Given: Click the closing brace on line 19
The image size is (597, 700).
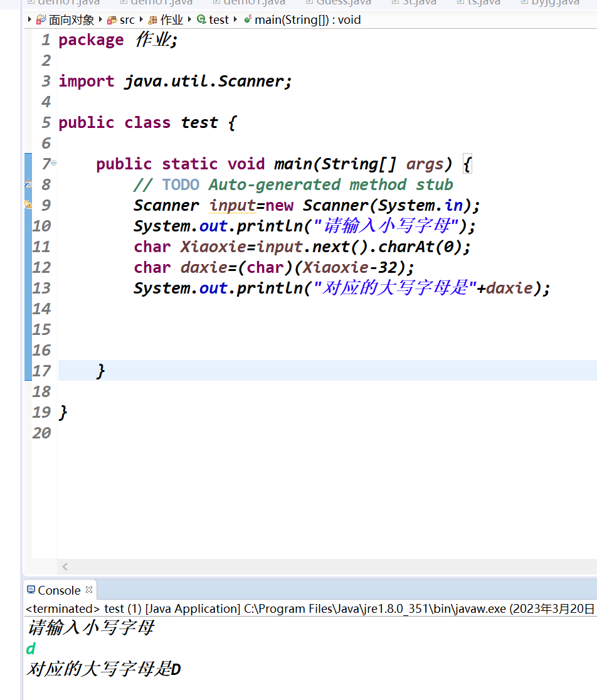Looking at the screenshot, I should 63,413.
